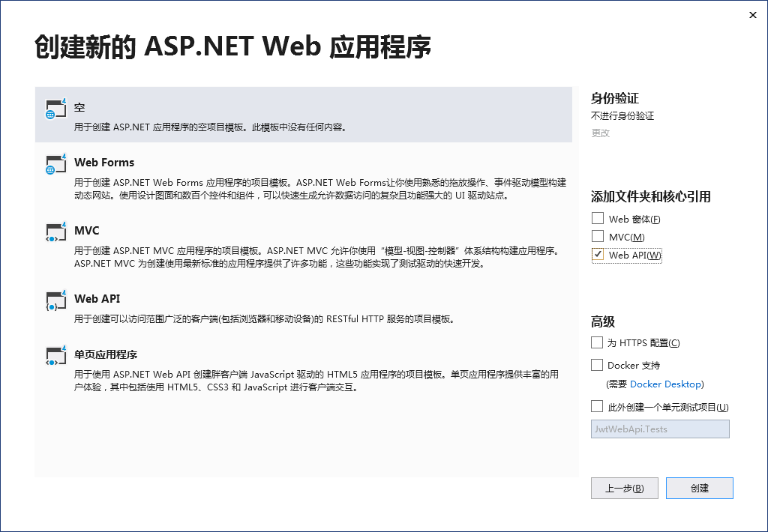Click the Web Forms description paragraph

click(319, 189)
